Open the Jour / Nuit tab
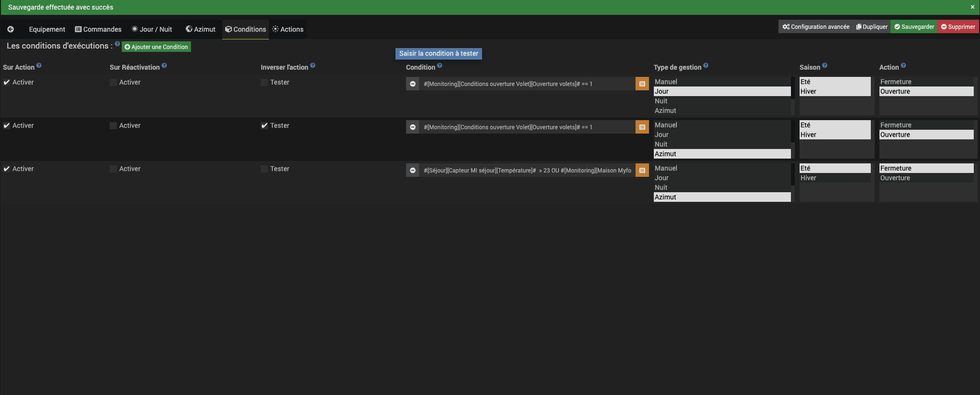 point(152,29)
